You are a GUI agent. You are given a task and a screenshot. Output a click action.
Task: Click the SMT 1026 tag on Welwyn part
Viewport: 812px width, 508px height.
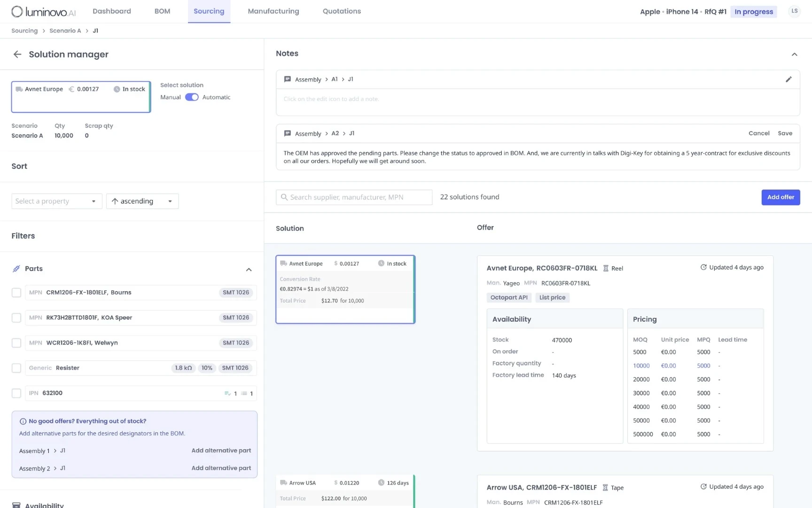[236, 343]
